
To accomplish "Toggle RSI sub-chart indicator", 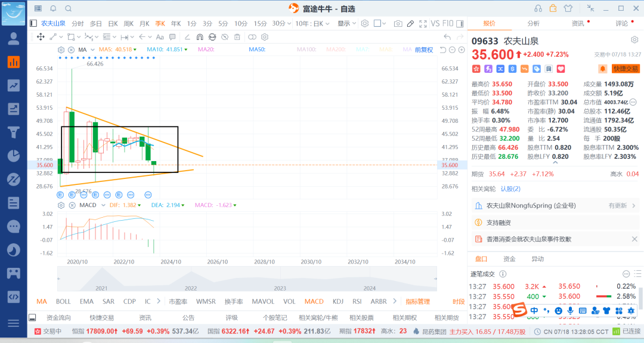I will (357, 301).
